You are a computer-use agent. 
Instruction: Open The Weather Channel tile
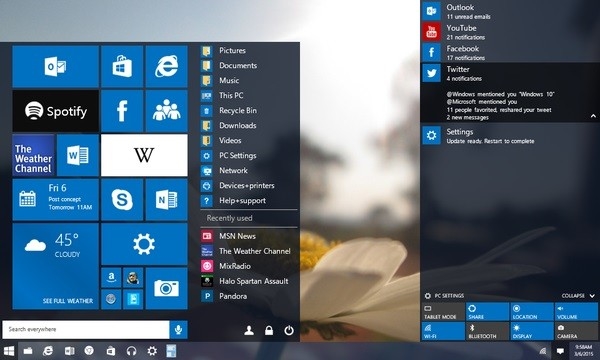click(33, 155)
